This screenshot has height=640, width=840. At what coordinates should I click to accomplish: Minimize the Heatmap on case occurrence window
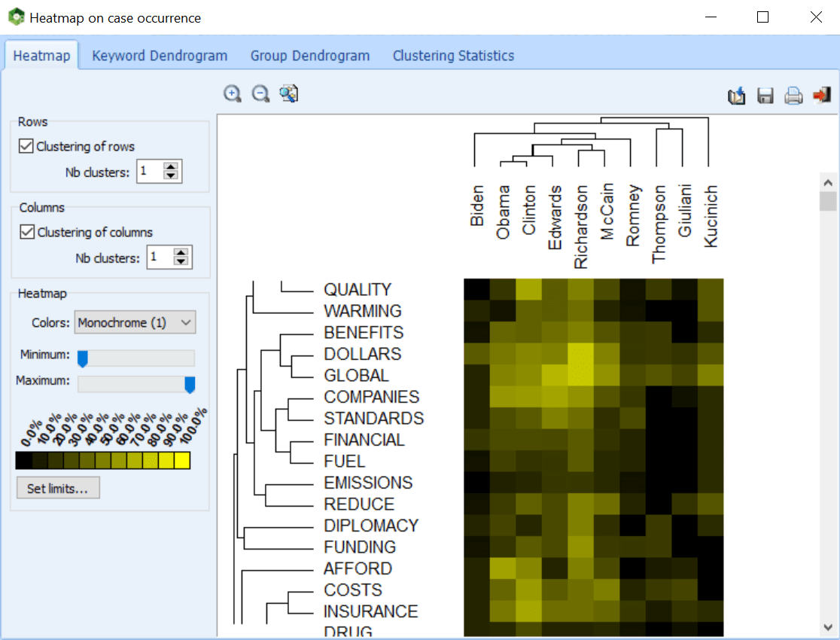(x=711, y=17)
